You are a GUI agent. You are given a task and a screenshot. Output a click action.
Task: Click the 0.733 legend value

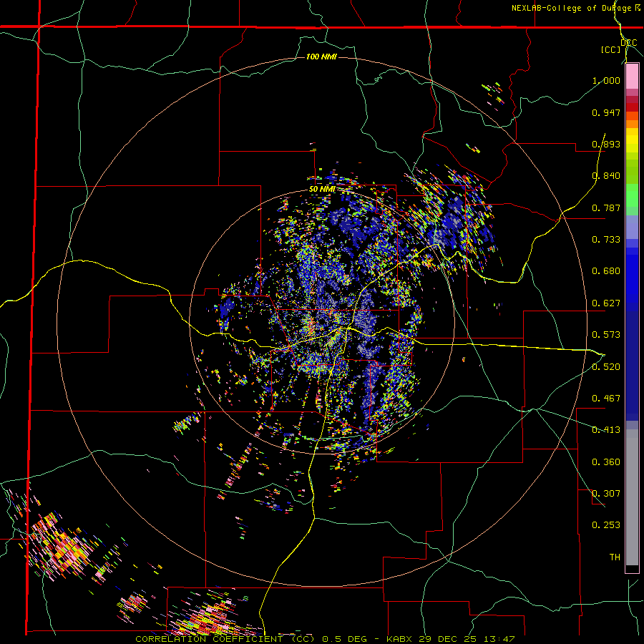tap(606, 240)
